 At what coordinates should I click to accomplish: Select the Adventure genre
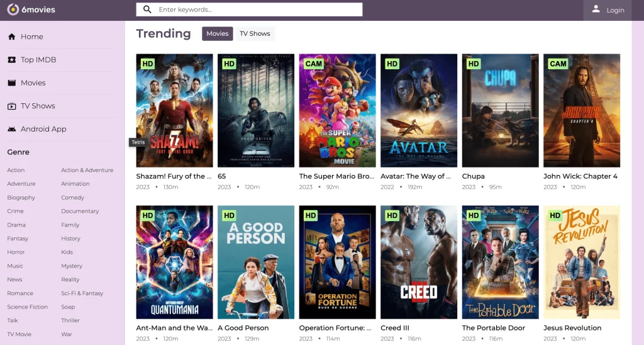[21, 184]
